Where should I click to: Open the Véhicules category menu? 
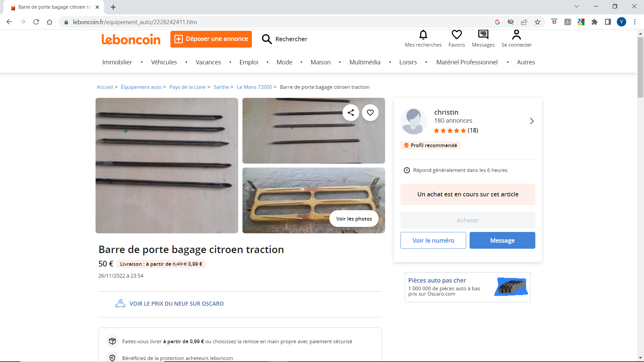[164, 62]
